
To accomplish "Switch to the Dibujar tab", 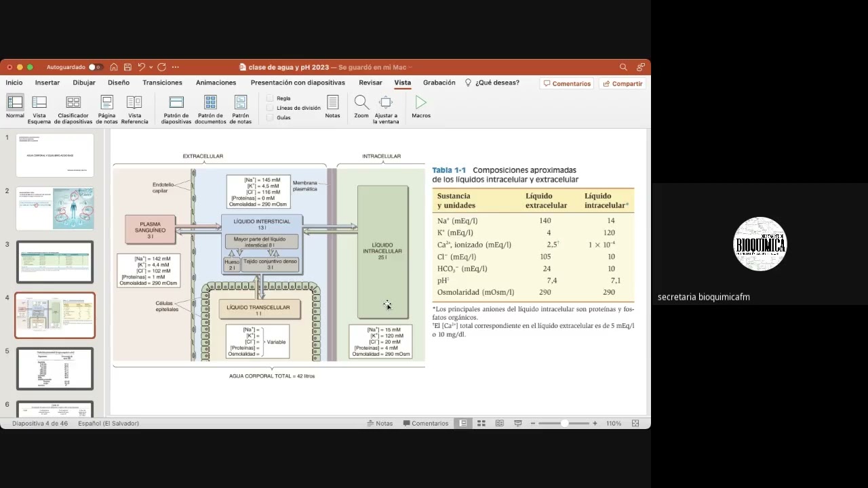I will [84, 83].
